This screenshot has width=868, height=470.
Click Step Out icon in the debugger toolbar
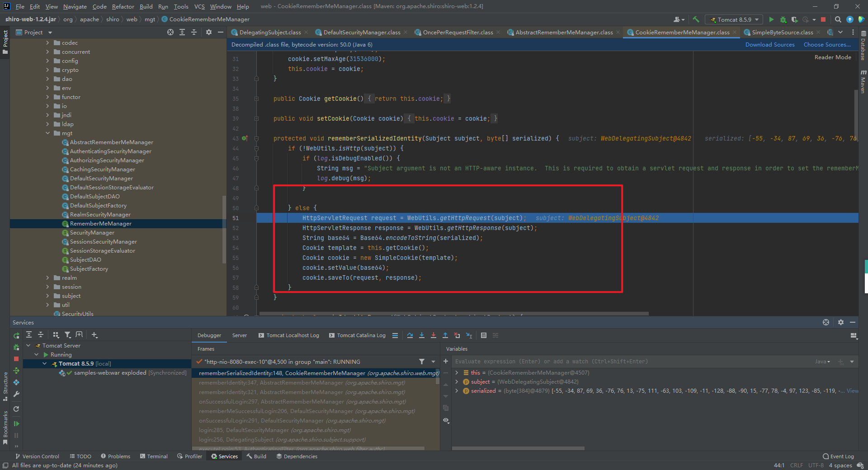445,335
